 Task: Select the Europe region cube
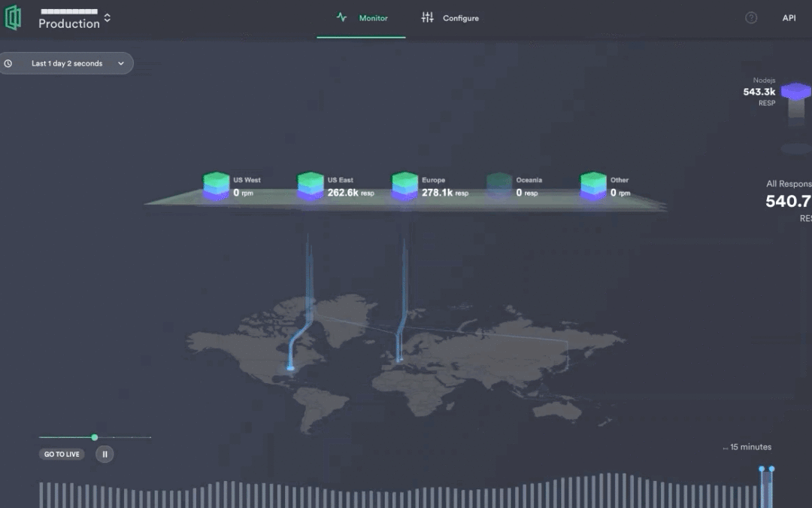tap(404, 186)
